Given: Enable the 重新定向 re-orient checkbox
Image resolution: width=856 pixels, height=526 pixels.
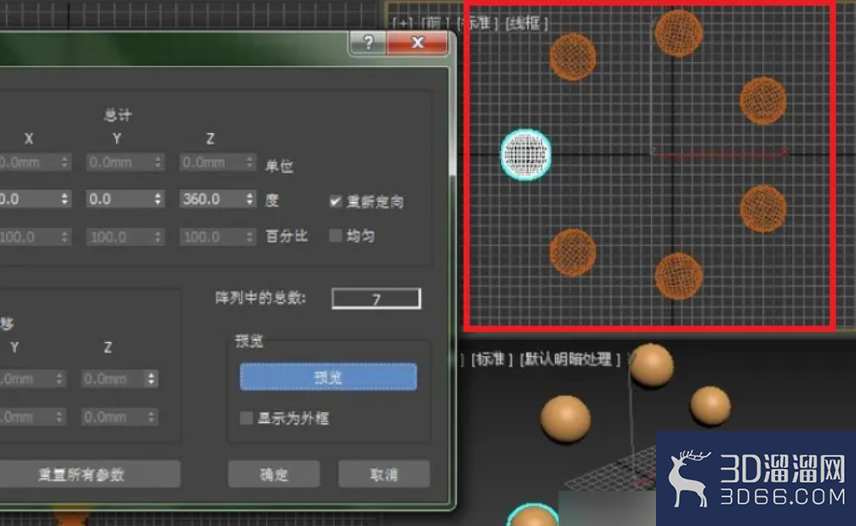Looking at the screenshot, I should pyautogui.click(x=335, y=201).
